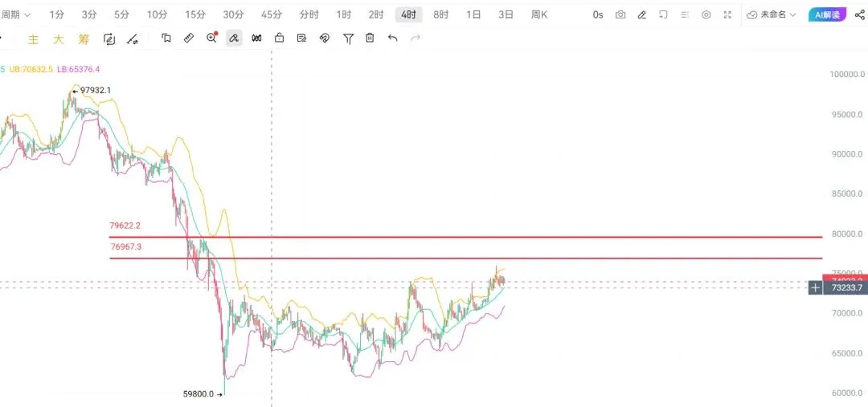Select the 10分 timeframe
This screenshot has width=868, height=407.
coord(157,15)
